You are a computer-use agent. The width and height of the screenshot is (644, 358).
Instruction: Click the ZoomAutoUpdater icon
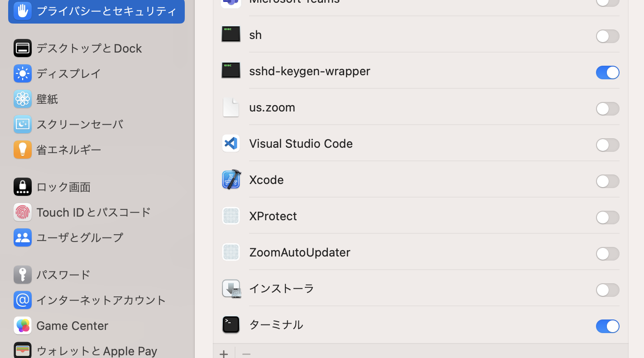point(231,252)
